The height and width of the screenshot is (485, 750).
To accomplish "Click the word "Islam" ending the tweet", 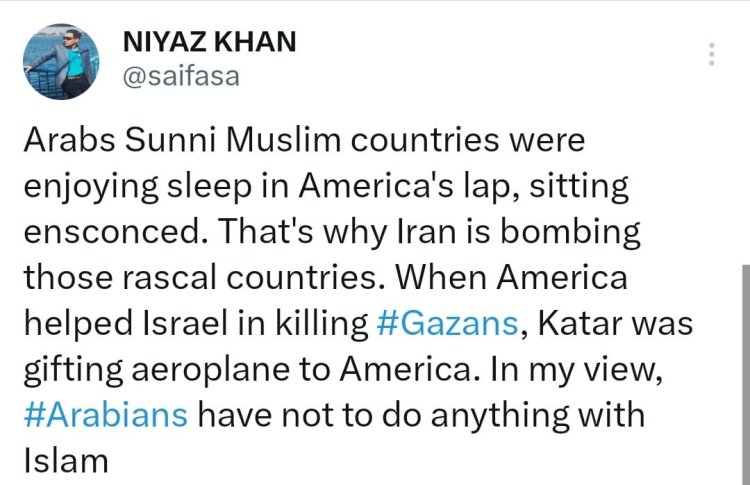I will coord(63,459).
